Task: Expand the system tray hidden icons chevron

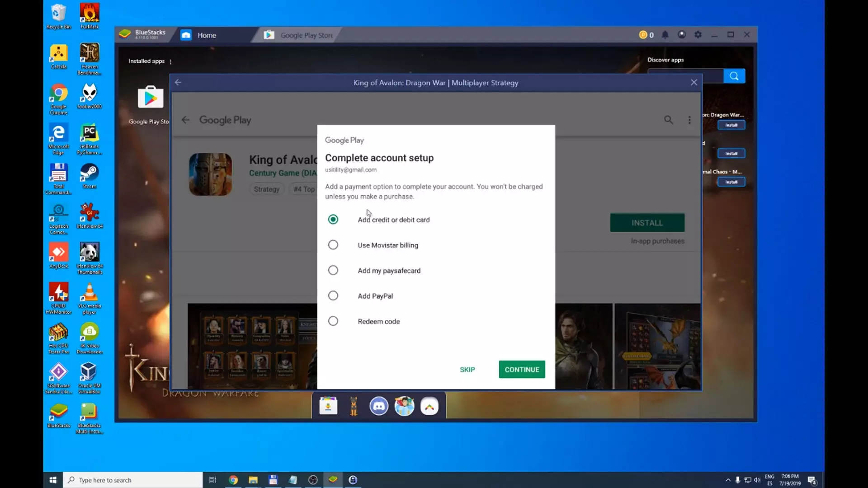Action: click(728, 480)
